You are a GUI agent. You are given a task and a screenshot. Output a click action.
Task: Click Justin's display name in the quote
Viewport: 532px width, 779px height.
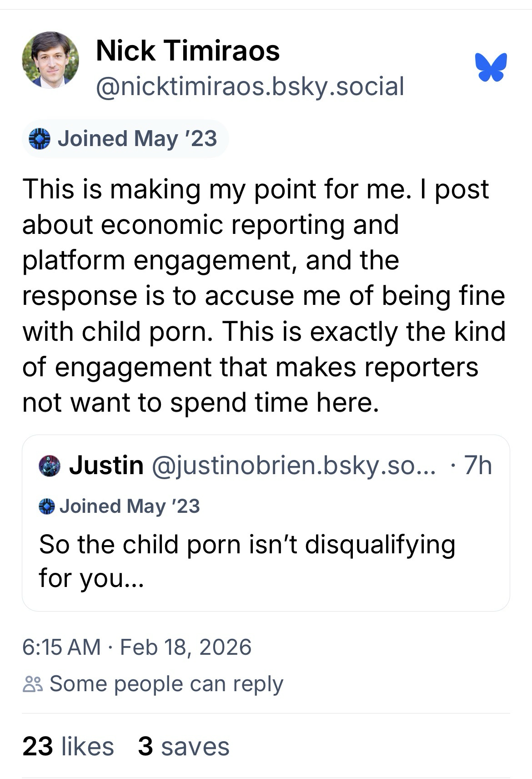coord(106,465)
